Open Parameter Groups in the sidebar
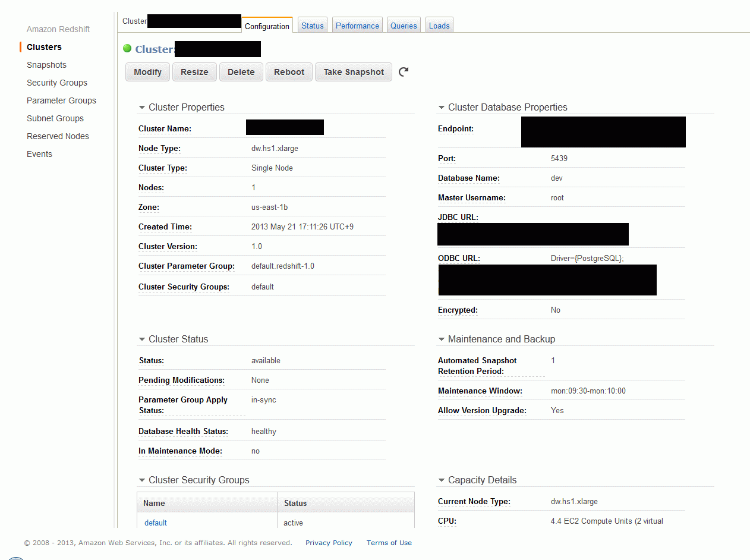The image size is (750, 560). [x=61, y=100]
